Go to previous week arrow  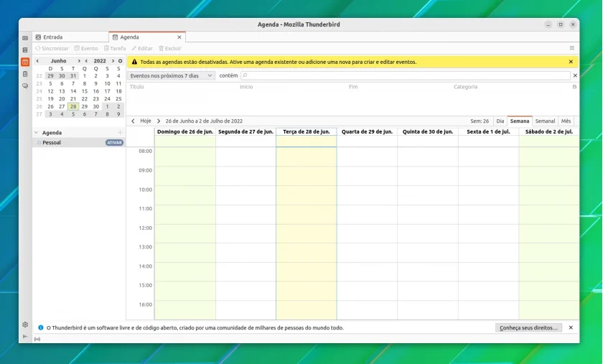tap(133, 121)
